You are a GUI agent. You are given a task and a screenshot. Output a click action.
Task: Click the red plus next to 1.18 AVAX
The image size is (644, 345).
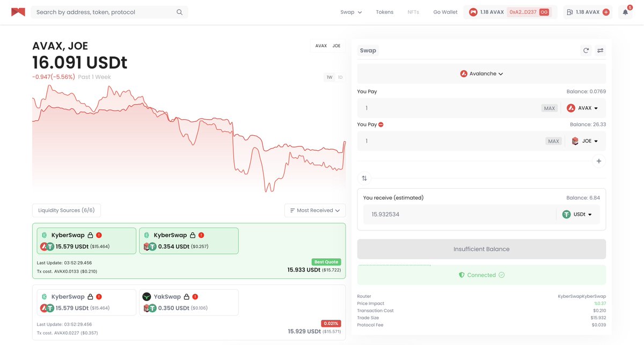[x=606, y=12]
